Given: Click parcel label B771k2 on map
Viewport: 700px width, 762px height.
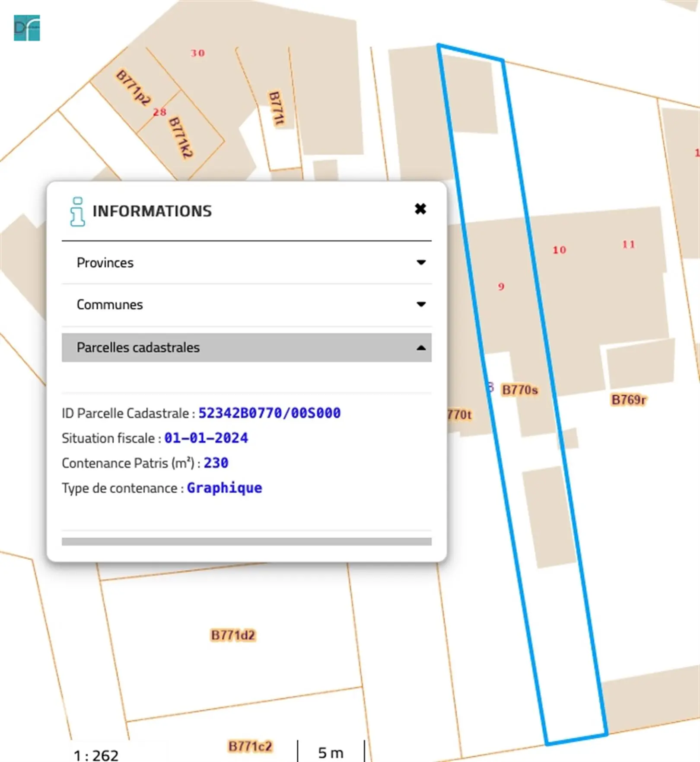Looking at the screenshot, I should (181, 137).
